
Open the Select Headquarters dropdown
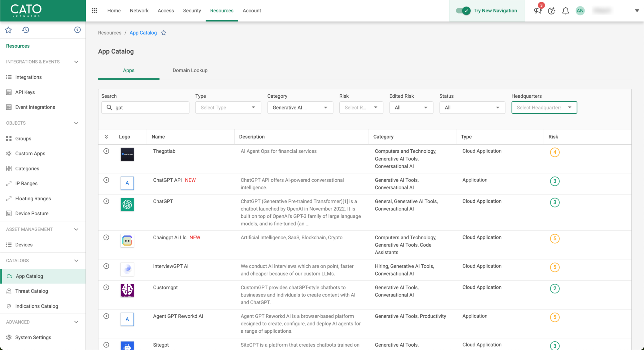544,108
